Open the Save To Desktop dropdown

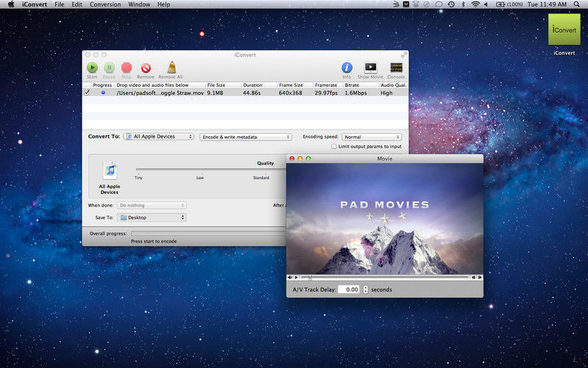151,217
